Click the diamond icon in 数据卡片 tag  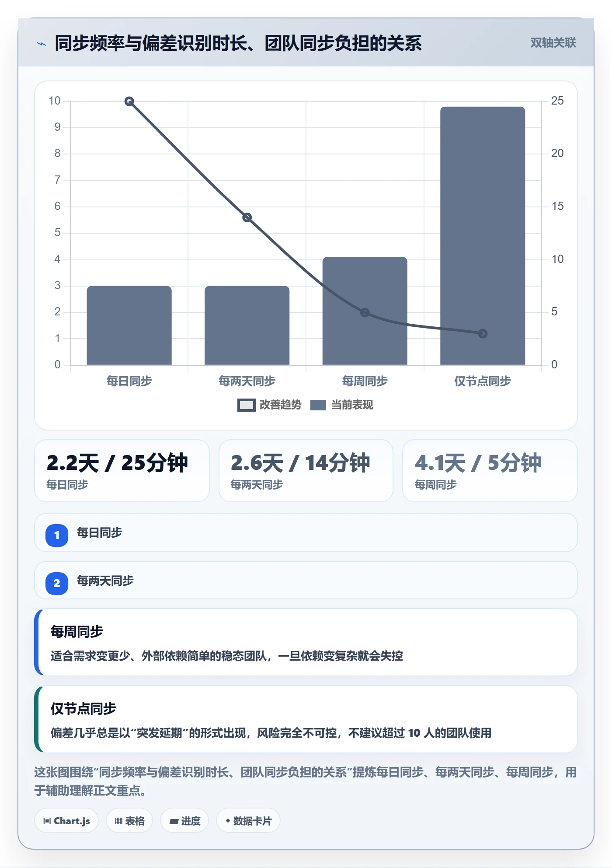coord(228,821)
